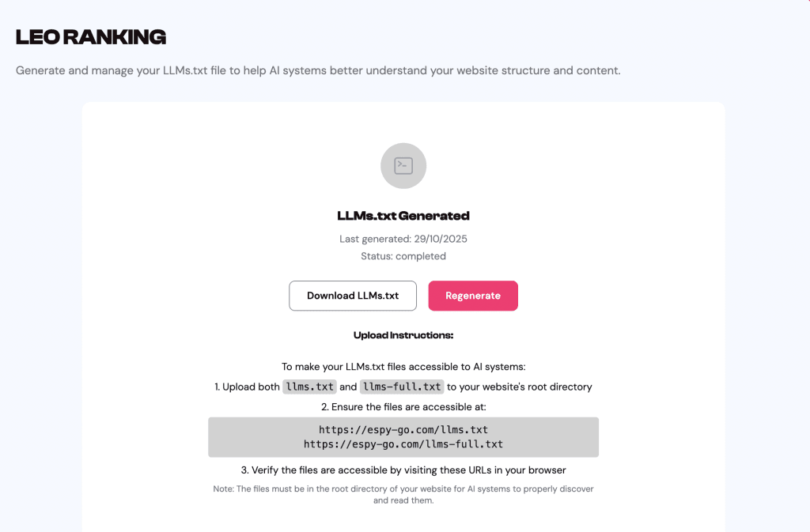Click the Upload Instructions heading
810x532 pixels.
pyautogui.click(x=403, y=335)
